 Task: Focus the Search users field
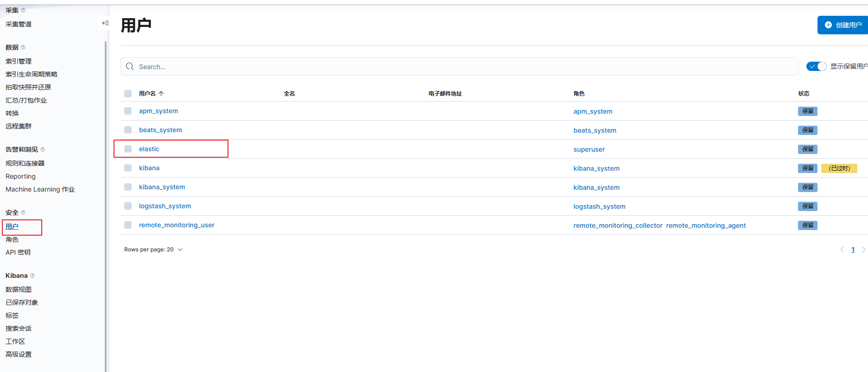click(459, 66)
